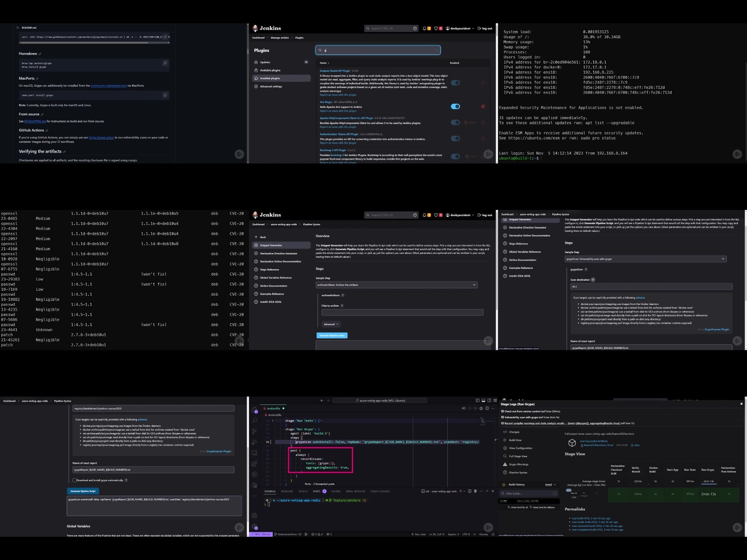Uninstall the Ant Plugin with red X
The width and height of the screenshot is (747, 560).
pyautogui.click(x=483, y=107)
